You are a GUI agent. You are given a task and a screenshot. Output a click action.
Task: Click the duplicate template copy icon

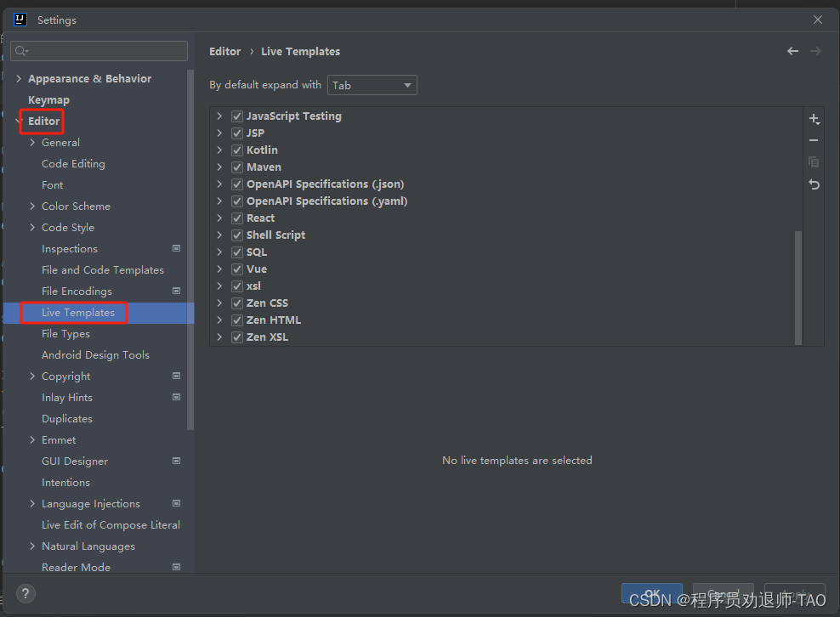[814, 161]
